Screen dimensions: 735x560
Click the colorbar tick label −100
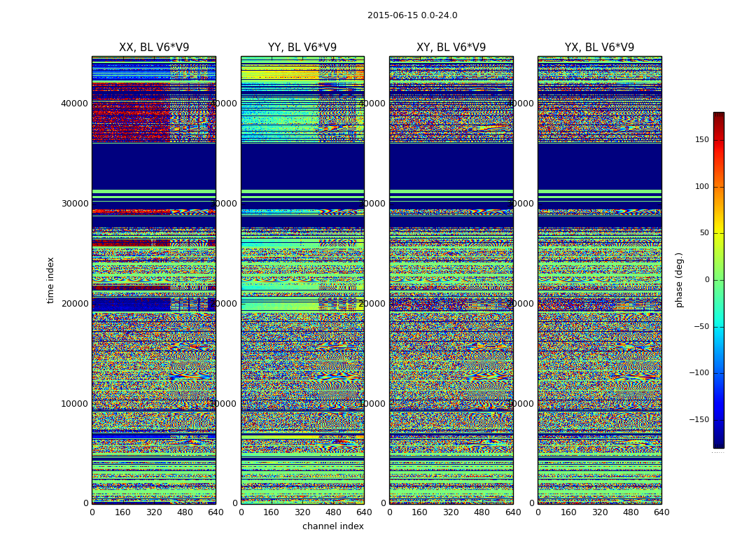699,373
